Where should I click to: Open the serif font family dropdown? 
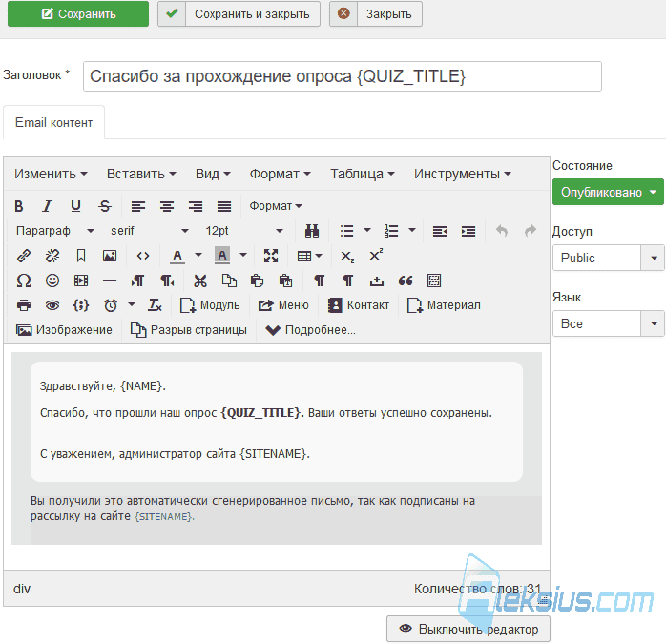click(x=149, y=231)
